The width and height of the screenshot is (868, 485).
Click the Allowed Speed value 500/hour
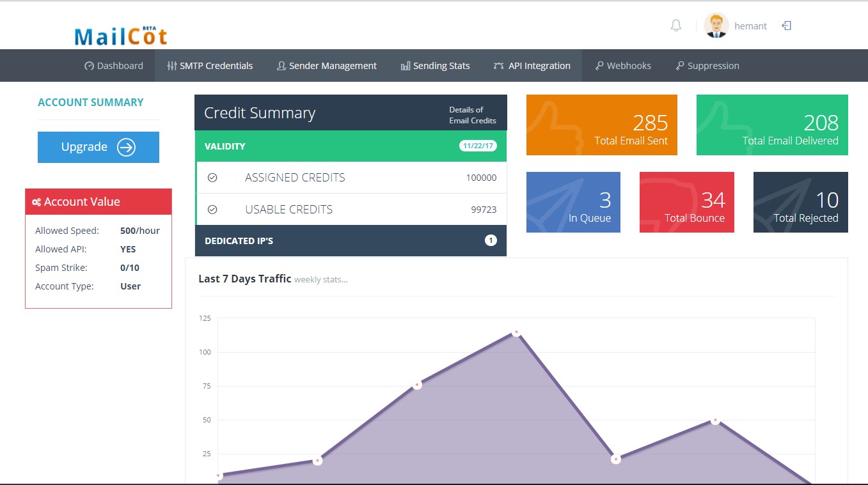(140, 231)
